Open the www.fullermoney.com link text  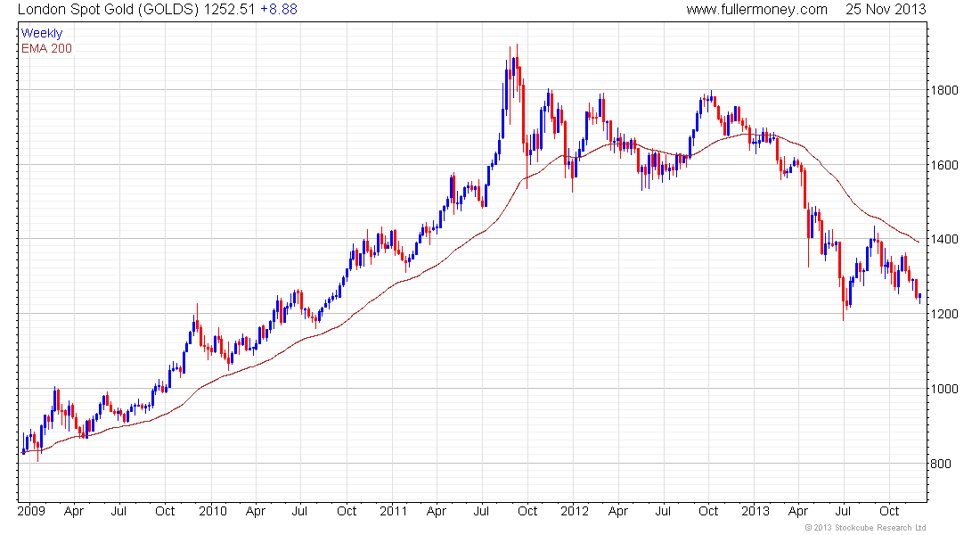click(757, 10)
